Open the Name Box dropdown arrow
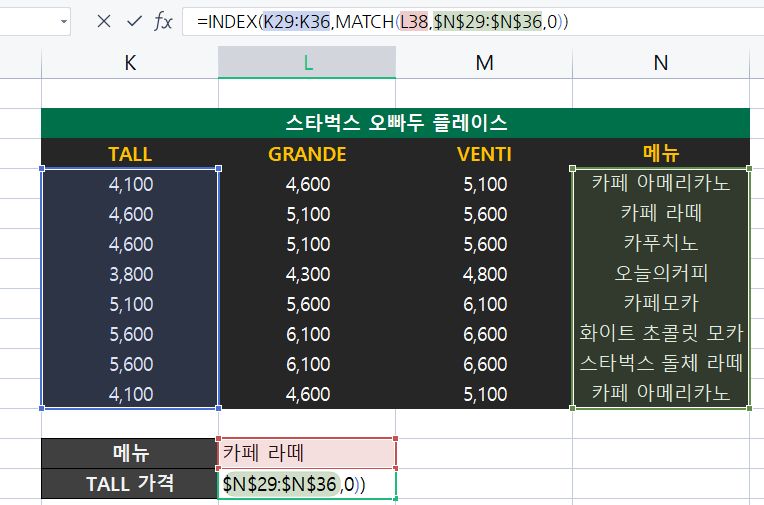Viewport: 764px width, 505px height. pos(64,21)
